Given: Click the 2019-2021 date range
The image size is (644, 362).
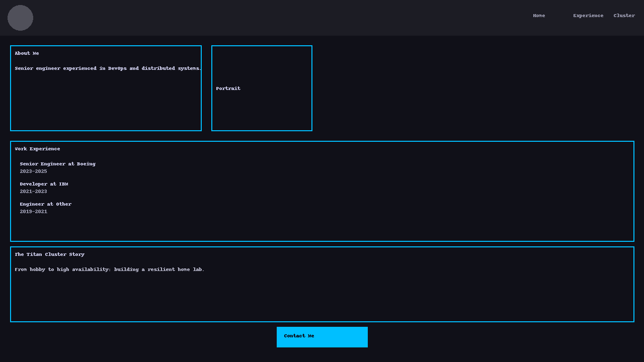Looking at the screenshot, I should tap(33, 212).
